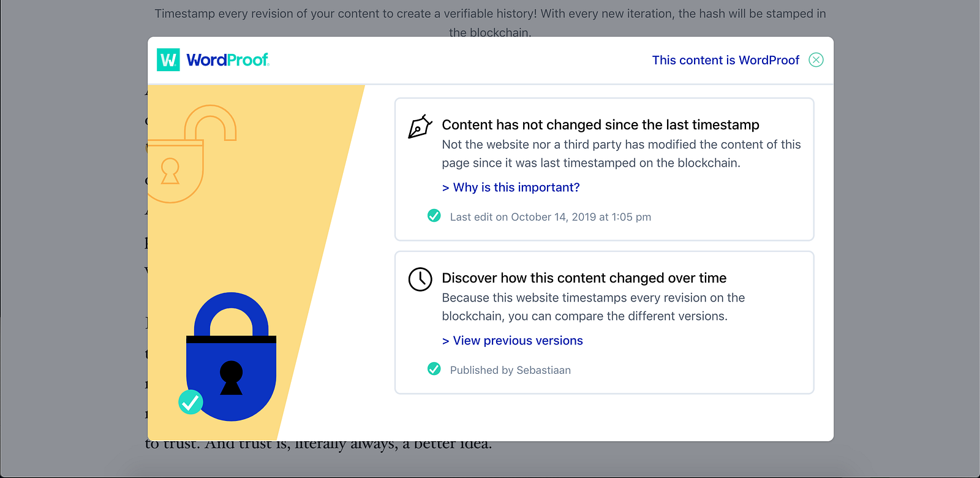Viewport: 980px width, 478px height.
Task: Expand the "Why is this important?" link
Action: (511, 188)
